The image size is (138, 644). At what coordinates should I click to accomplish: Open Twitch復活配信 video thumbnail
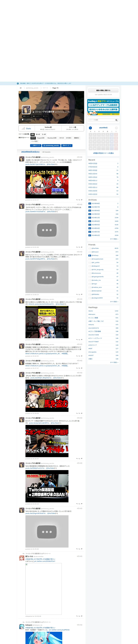[47, 486]
